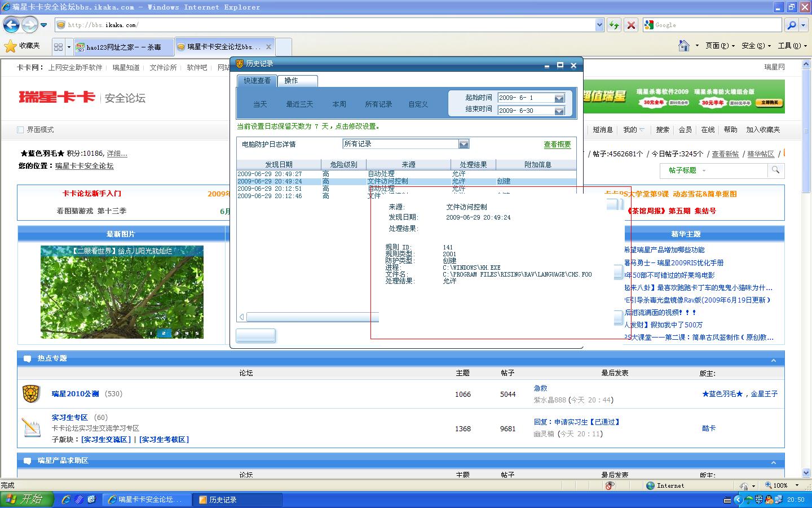Collapse the 热点专题 section
Image resolution: width=812 pixels, height=508 pixels.
coord(774,360)
